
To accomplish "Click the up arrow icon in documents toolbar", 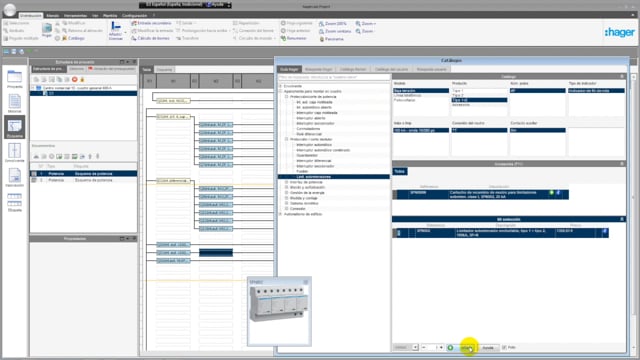I will 90,156.
